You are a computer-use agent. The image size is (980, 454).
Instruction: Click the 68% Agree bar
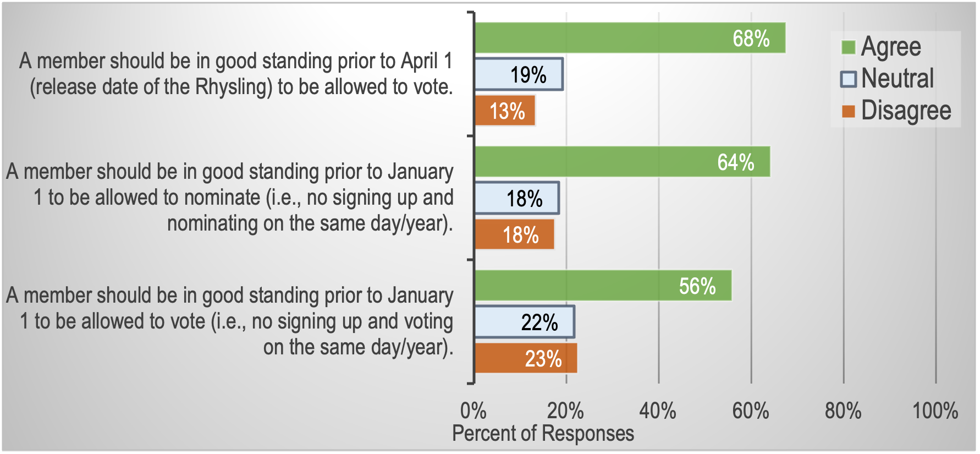[630, 38]
